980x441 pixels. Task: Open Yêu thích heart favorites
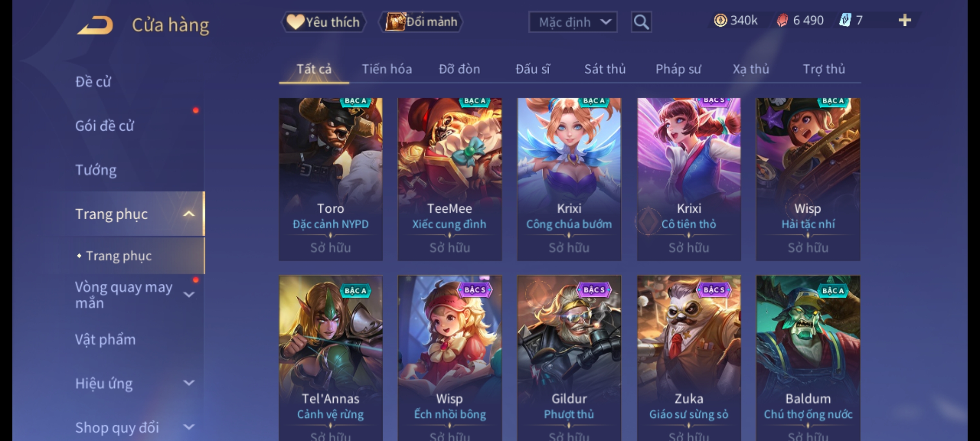[x=323, y=22]
